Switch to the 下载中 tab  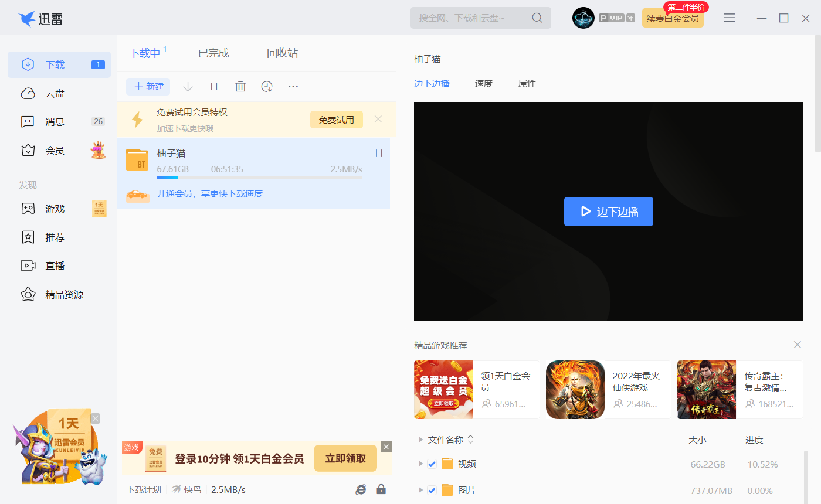click(x=145, y=53)
